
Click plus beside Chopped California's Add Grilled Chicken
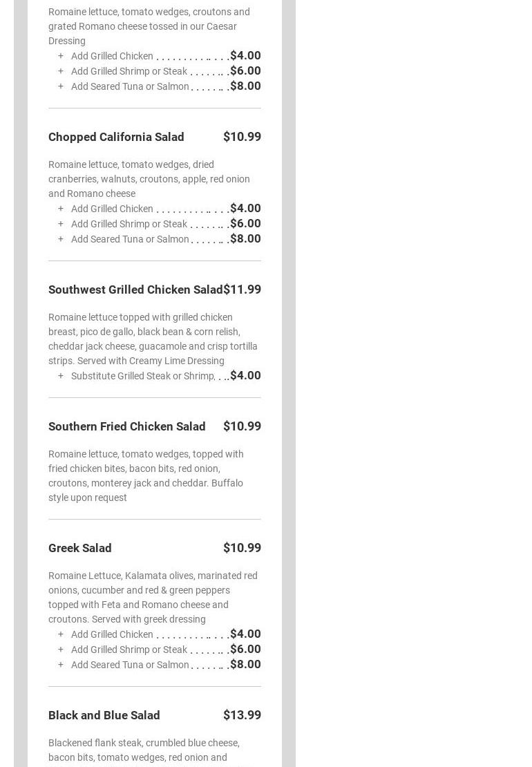click(61, 209)
